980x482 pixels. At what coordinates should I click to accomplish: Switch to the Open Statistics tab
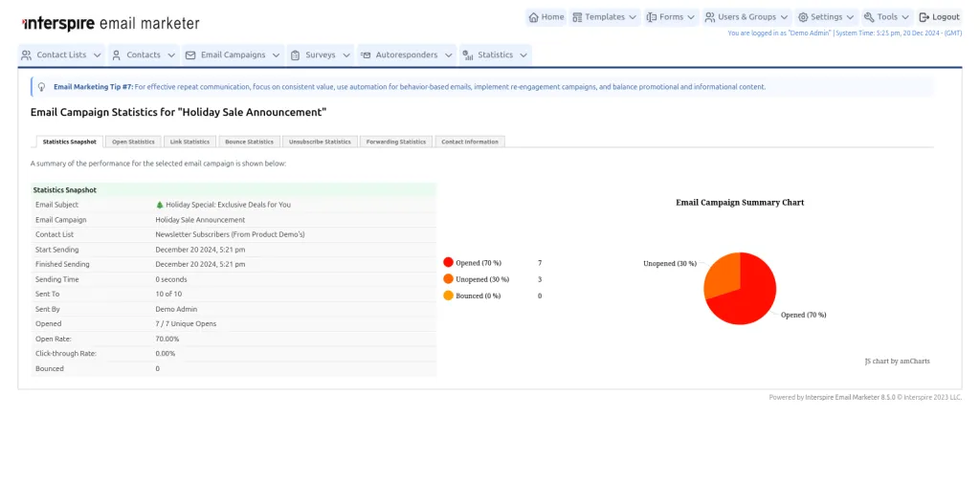click(133, 142)
